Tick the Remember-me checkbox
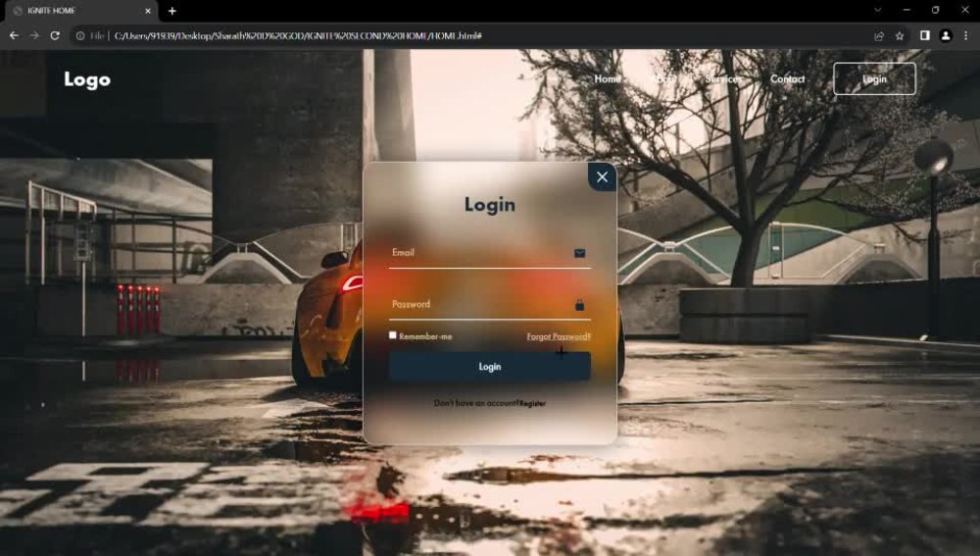The image size is (980, 556). point(393,335)
